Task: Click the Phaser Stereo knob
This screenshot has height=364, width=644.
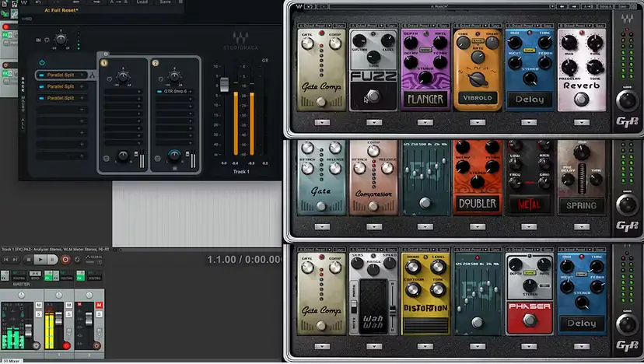Action: (530, 285)
